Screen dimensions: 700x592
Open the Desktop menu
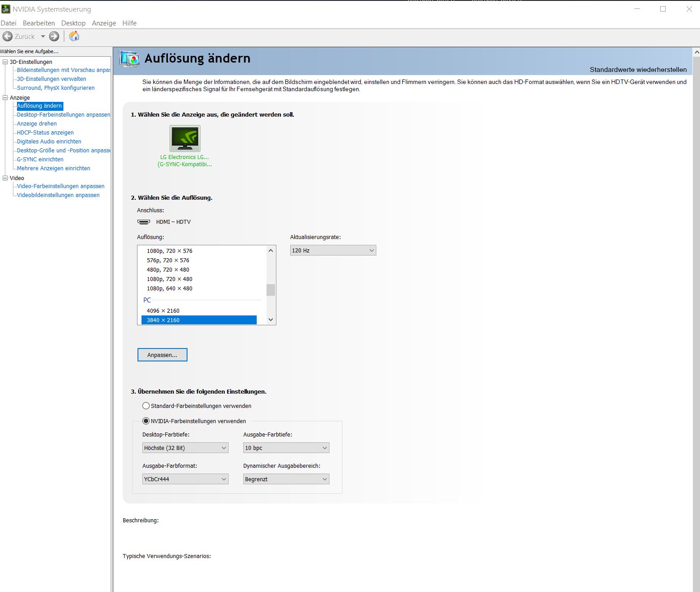coord(73,23)
